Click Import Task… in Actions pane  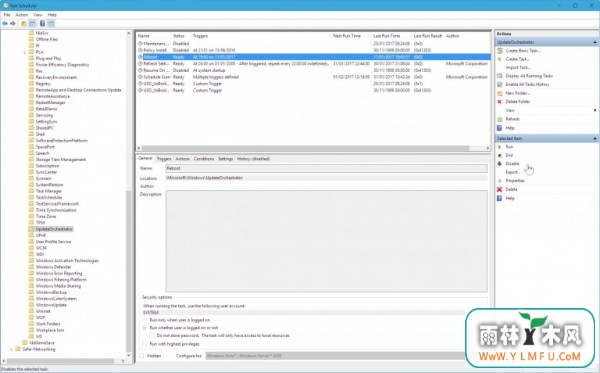[518, 67]
